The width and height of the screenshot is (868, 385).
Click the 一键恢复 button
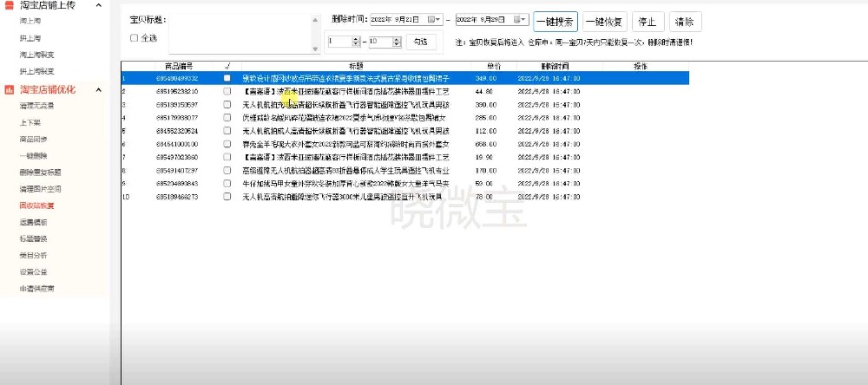[x=605, y=23]
